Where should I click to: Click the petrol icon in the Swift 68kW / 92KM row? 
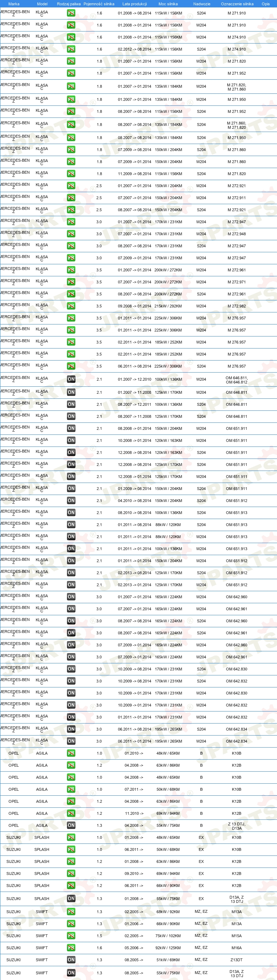pyautogui.click(x=71, y=911)
